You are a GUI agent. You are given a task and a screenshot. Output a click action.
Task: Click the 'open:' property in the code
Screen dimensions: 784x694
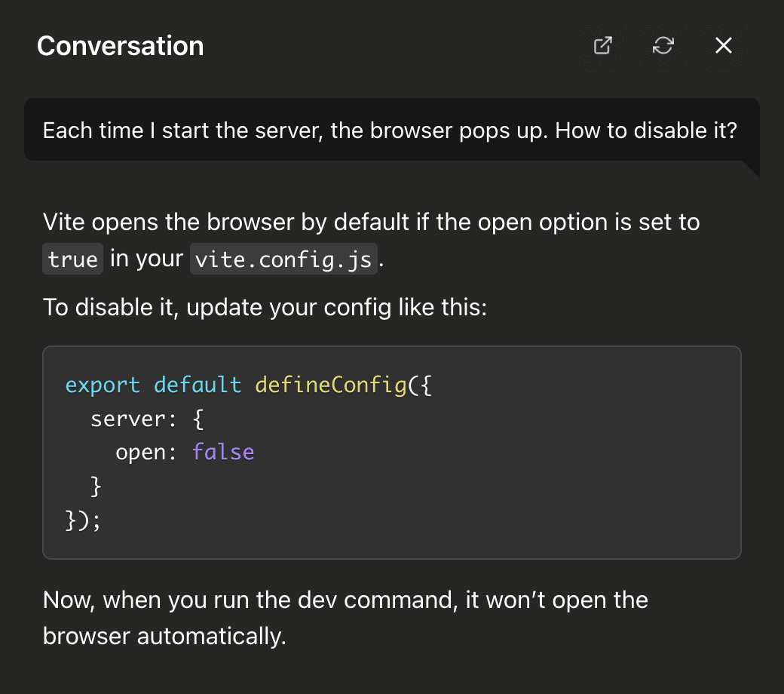pos(147,453)
